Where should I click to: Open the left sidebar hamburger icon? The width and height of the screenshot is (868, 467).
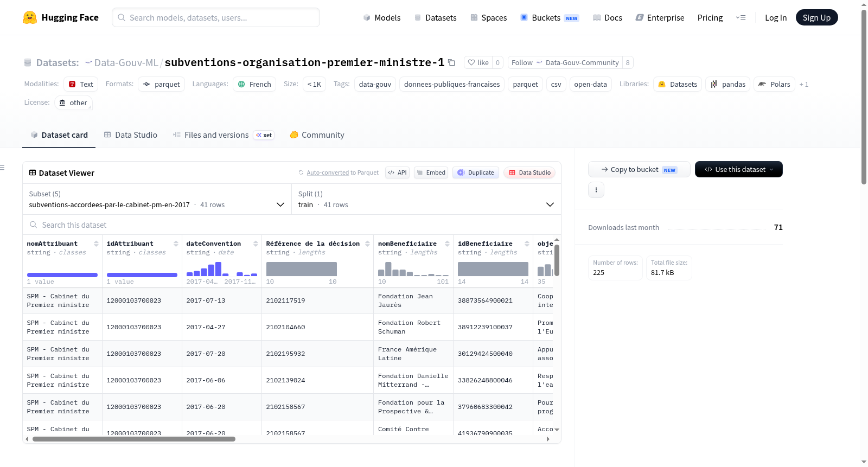(2, 168)
